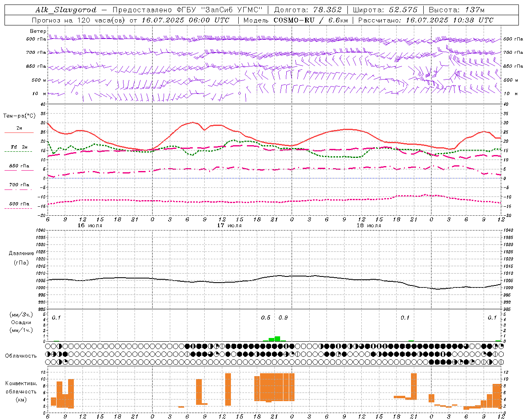Click the '17 июля' date label
This screenshot has height=420, width=525.
[229, 225]
